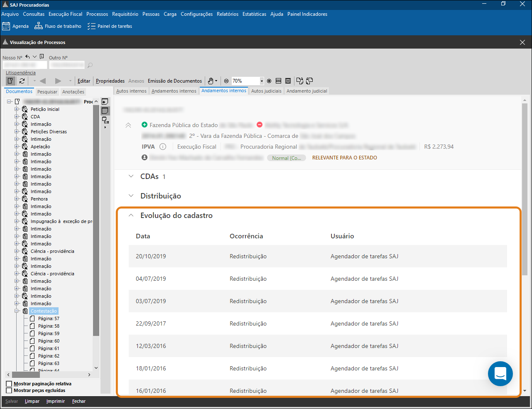Click the tree structure icon beside document list
This screenshot has height=409, width=532.
coord(105,120)
